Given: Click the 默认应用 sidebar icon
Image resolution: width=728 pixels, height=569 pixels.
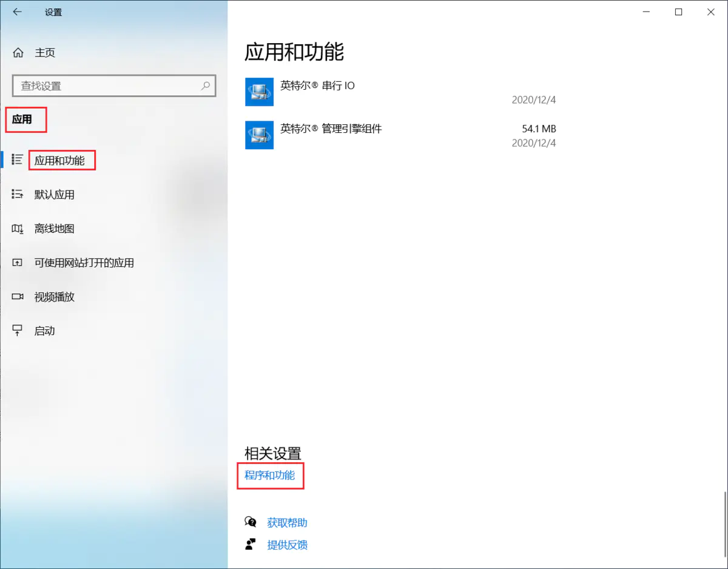Looking at the screenshot, I should click(x=18, y=195).
